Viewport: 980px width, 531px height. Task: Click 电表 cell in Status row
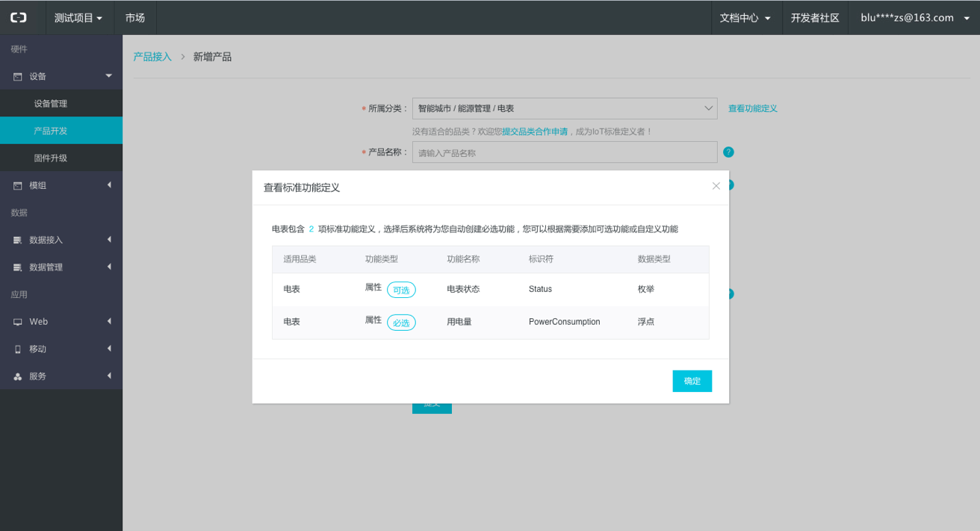[x=291, y=289]
